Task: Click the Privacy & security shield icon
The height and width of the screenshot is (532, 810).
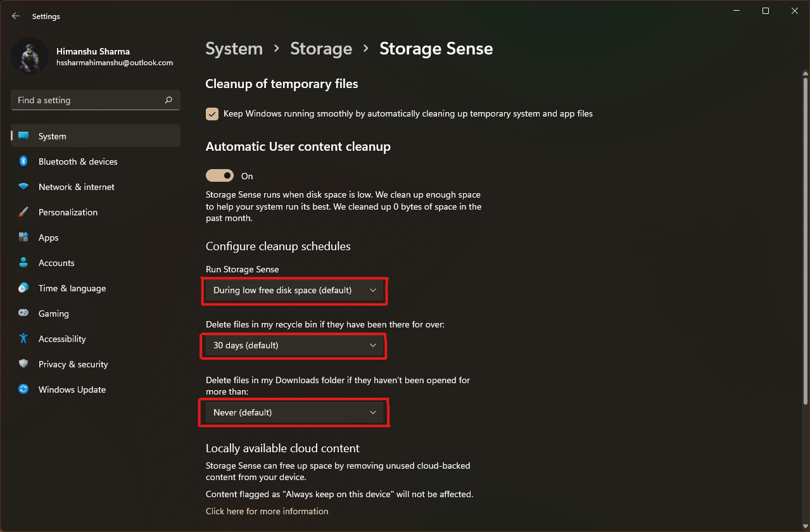Action: pyautogui.click(x=23, y=364)
